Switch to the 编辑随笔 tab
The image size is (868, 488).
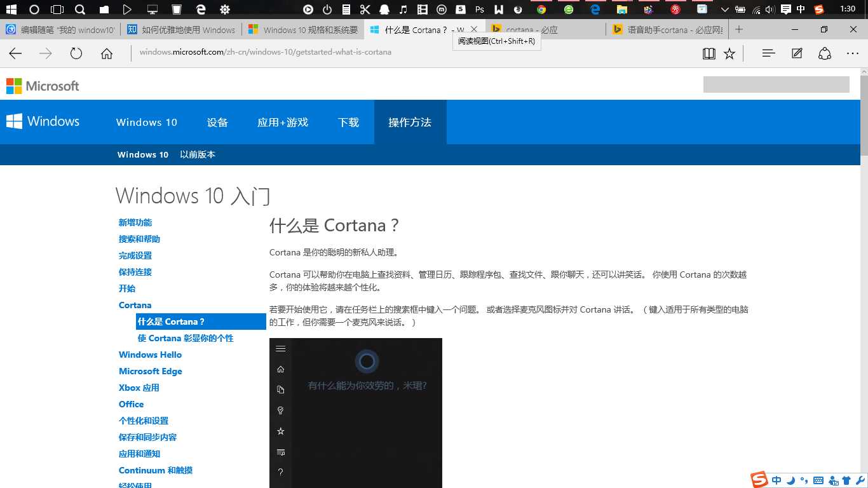[61, 30]
